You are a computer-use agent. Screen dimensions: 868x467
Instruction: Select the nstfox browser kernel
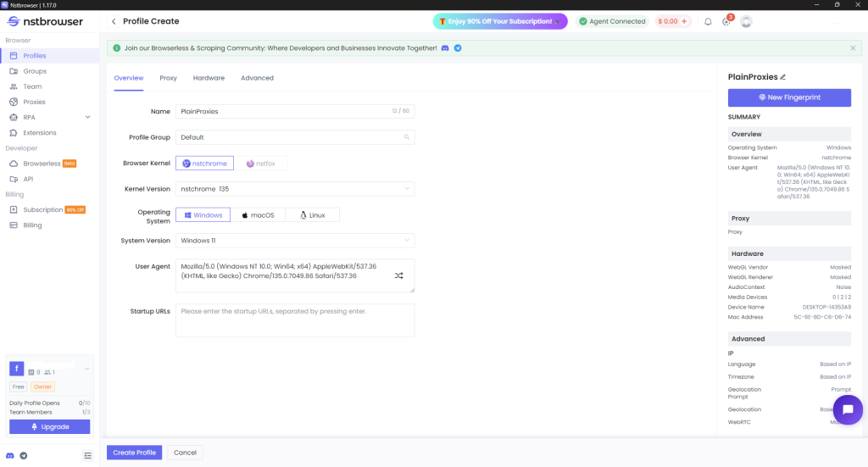[261, 164]
